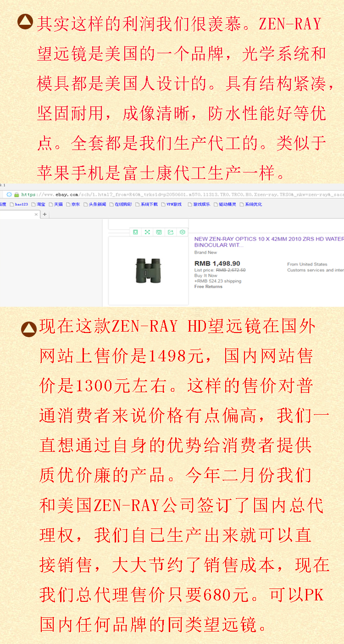Click the RMB 1,498.90 price
This screenshot has width=344, height=644.
point(217,264)
